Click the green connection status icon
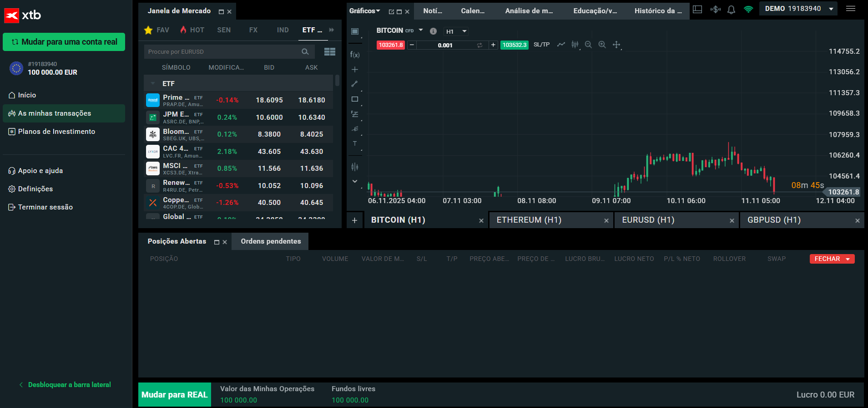The image size is (868, 408). pos(748,10)
